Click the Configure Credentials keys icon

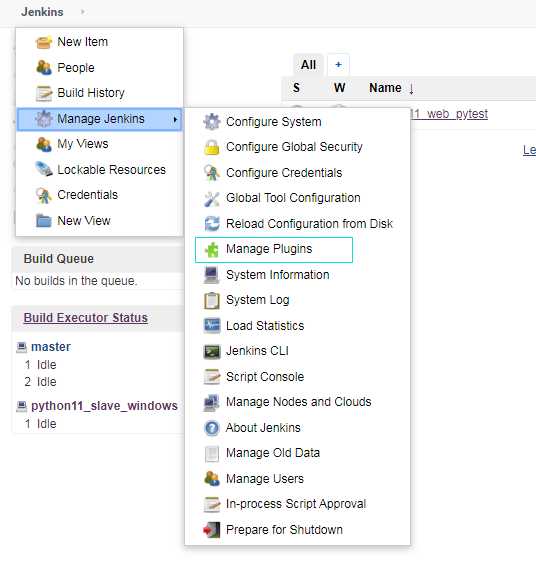(212, 173)
